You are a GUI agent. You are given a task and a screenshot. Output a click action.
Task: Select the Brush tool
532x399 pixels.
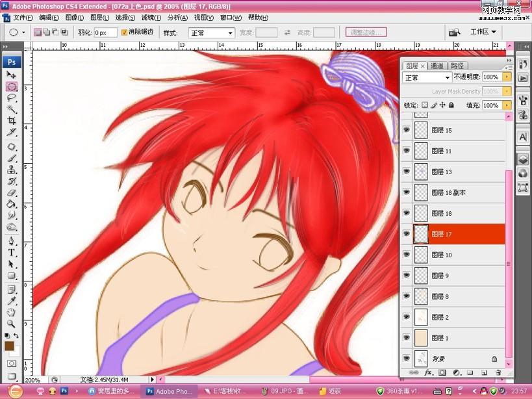pos(12,159)
